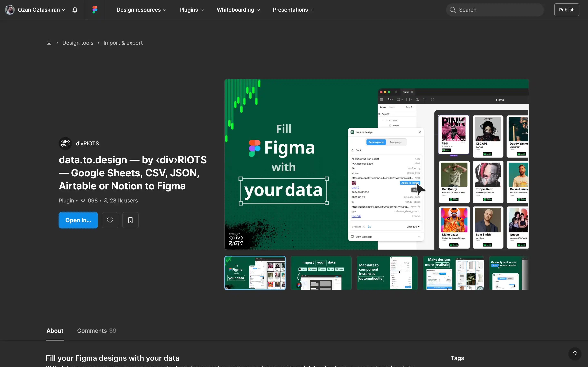Open the help question mark button
The image size is (588, 367).
pos(575,354)
